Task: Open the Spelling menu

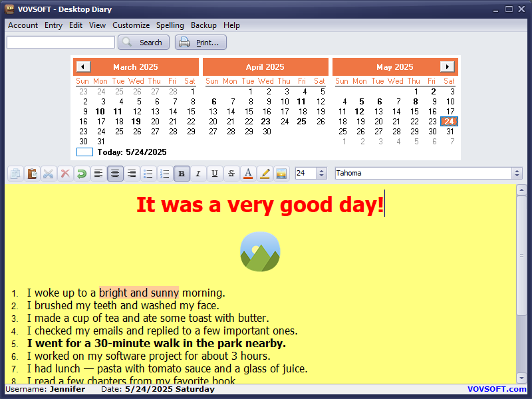Action: (x=170, y=25)
